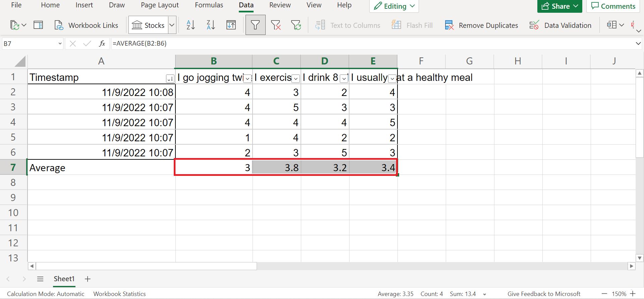This screenshot has height=299, width=644.
Task: Add a new sheet with plus button
Action: click(x=88, y=279)
